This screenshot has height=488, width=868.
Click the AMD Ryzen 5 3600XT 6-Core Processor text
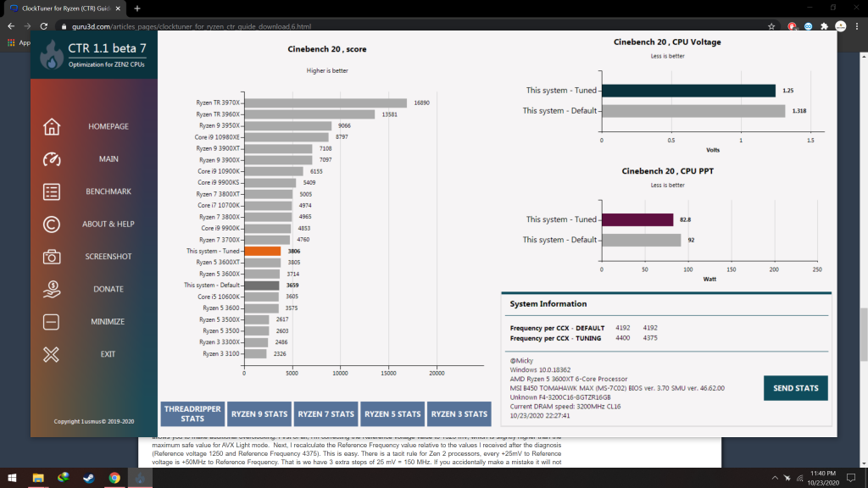pyautogui.click(x=569, y=379)
